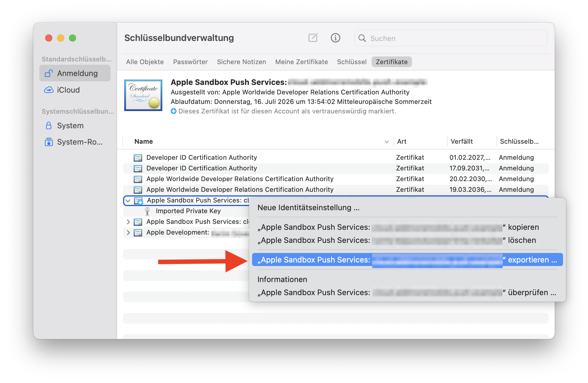
Task: Click icon of second Apple Sandbox Push certificate
Action: 138,221
